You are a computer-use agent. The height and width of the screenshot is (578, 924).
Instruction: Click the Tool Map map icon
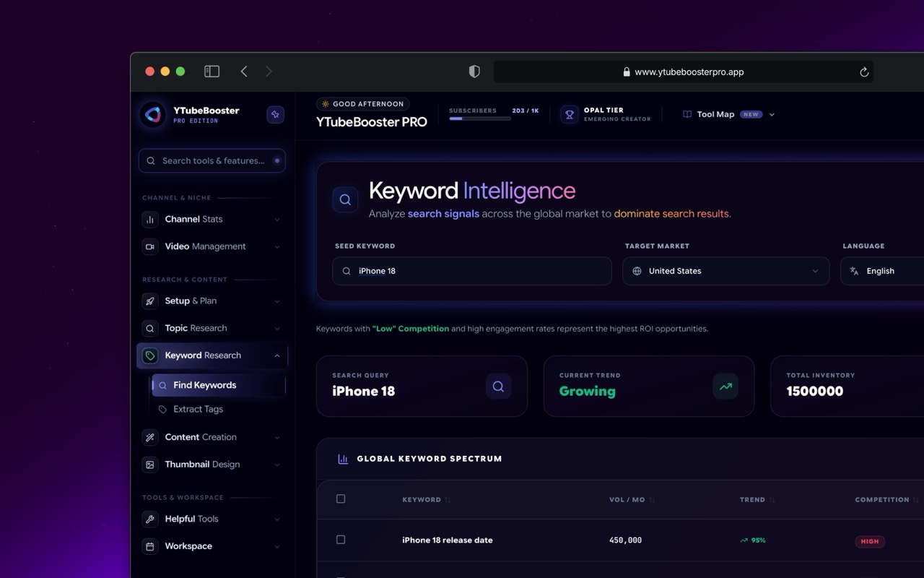[687, 114]
